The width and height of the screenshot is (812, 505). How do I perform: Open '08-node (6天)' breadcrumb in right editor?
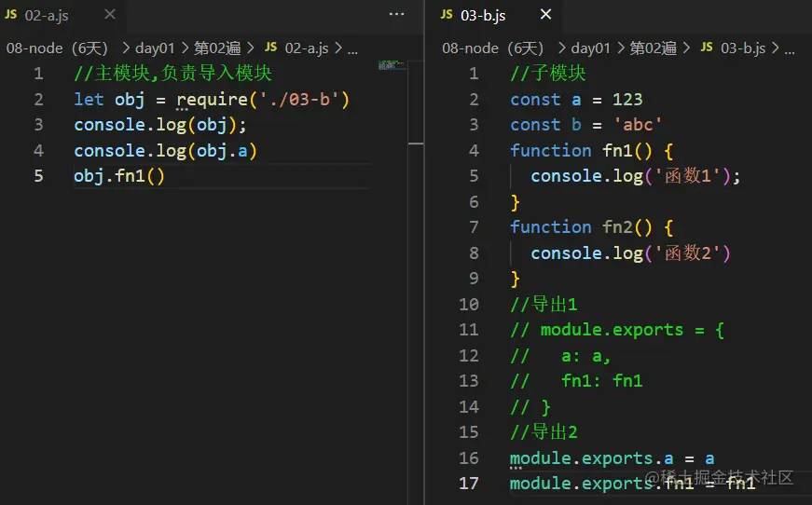pos(493,48)
